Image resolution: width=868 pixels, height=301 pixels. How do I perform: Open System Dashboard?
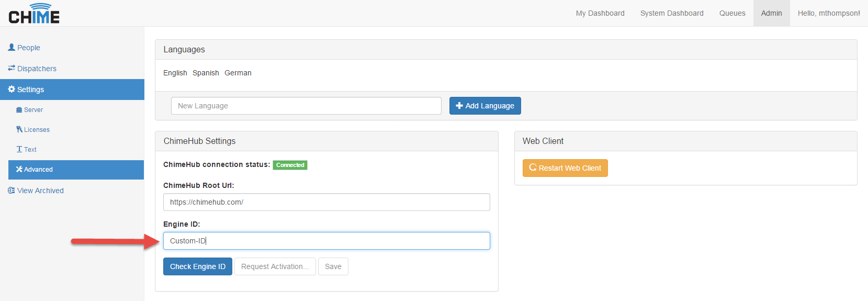(672, 13)
